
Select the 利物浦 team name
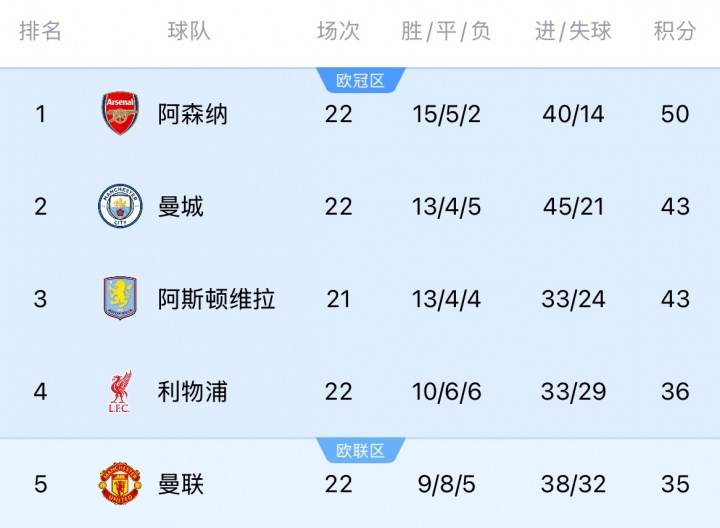click(193, 391)
